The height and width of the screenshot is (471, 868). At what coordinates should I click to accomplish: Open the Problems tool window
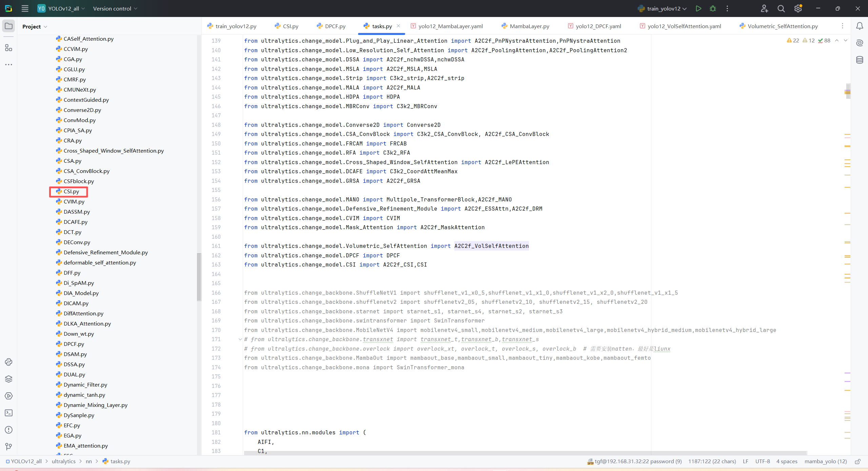pyautogui.click(x=8, y=430)
